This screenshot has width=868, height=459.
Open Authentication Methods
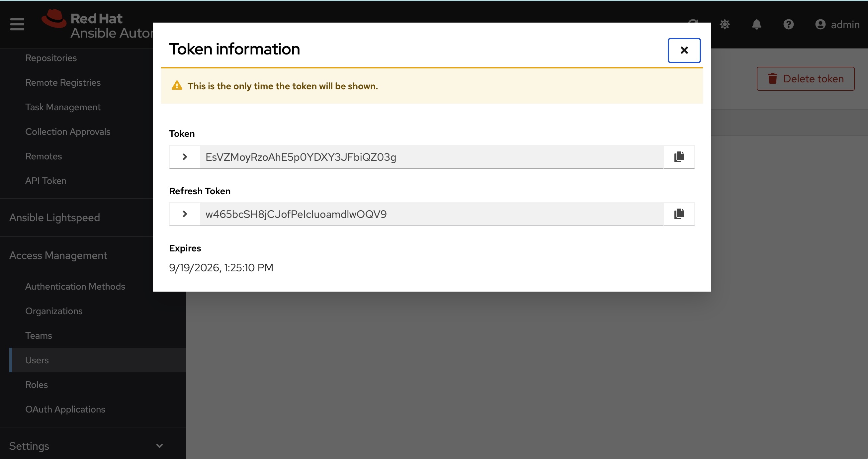pyautogui.click(x=75, y=286)
